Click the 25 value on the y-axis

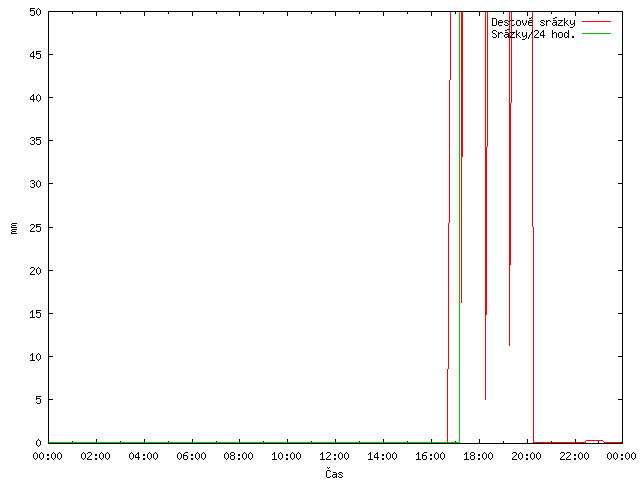[x=36, y=228]
